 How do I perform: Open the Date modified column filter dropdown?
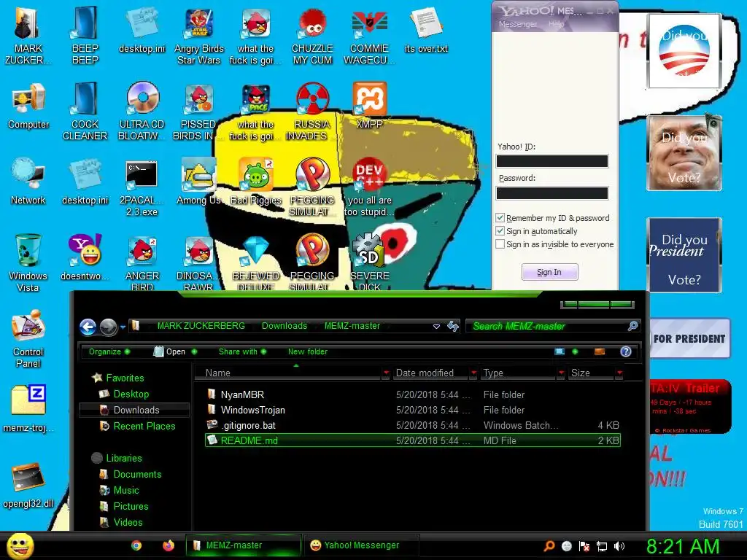point(473,373)
